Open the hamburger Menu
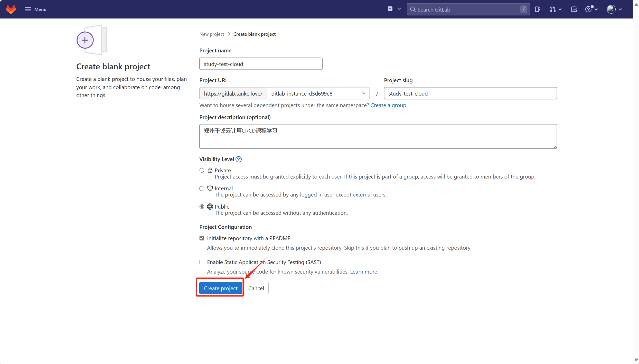Viewport: 639px width, 364px height. 36,9
